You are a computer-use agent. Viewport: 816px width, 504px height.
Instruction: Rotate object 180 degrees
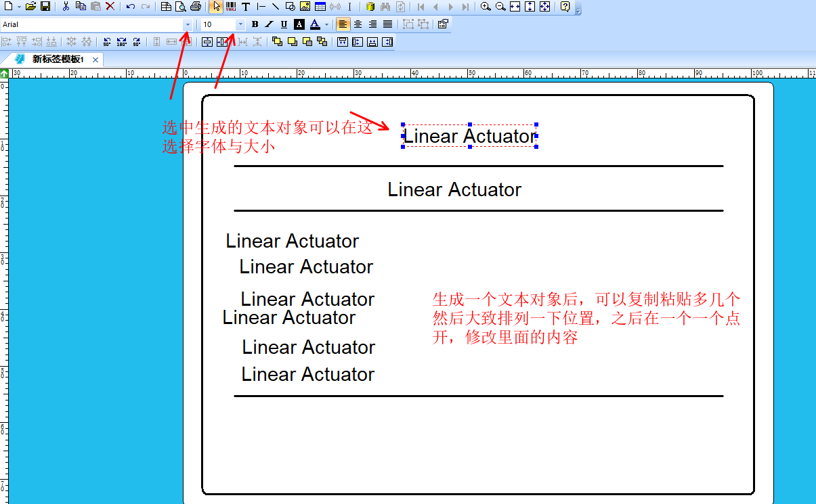pyautogui.click(x=122, y=42)
